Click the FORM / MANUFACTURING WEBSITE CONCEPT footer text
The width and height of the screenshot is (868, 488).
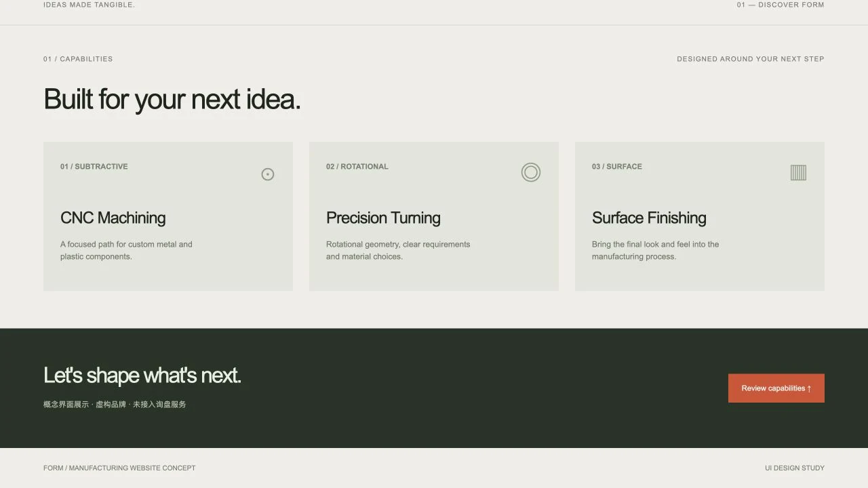(x=119, y=468)
